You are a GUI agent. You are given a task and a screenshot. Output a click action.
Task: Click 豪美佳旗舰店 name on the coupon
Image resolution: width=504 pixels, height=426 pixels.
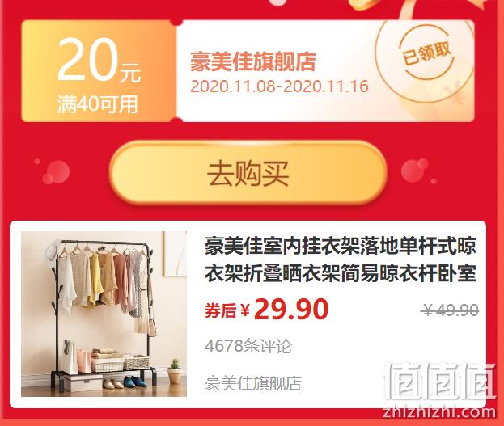tap(253, 61)
